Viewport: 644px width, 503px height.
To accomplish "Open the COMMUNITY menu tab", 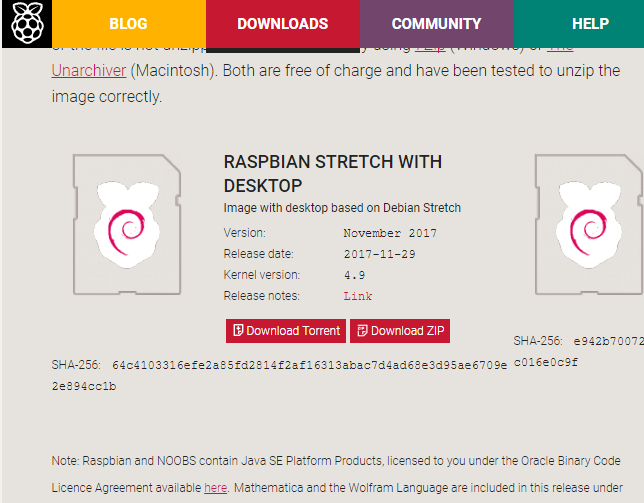I will click(x=437, y=24).
